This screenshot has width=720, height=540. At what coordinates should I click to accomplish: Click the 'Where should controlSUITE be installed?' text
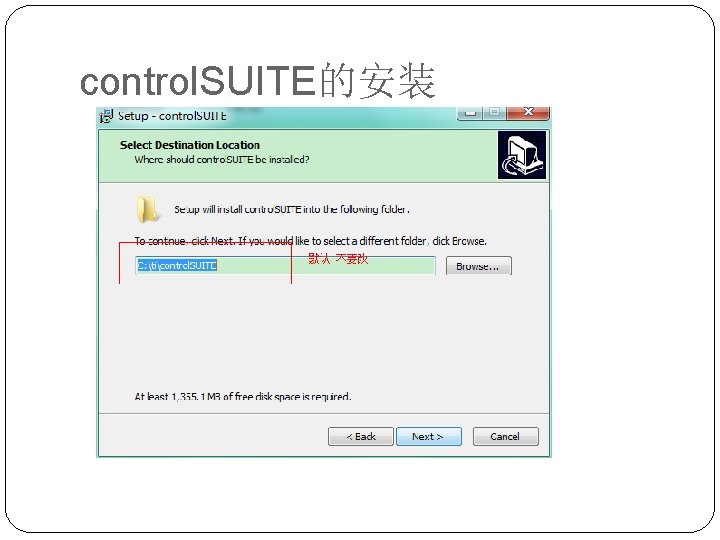(222, 160)
